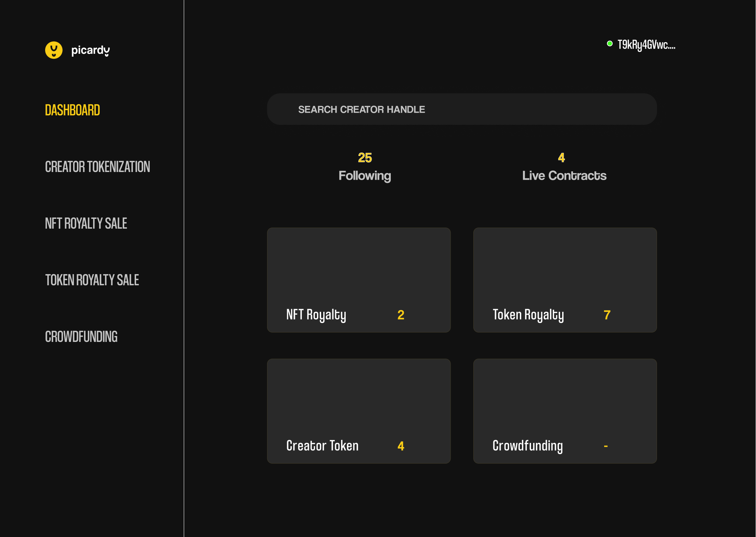Open the Creator Token card
Image resolution: width=756 pixels, height=537 pixels.
coord(359,411)
